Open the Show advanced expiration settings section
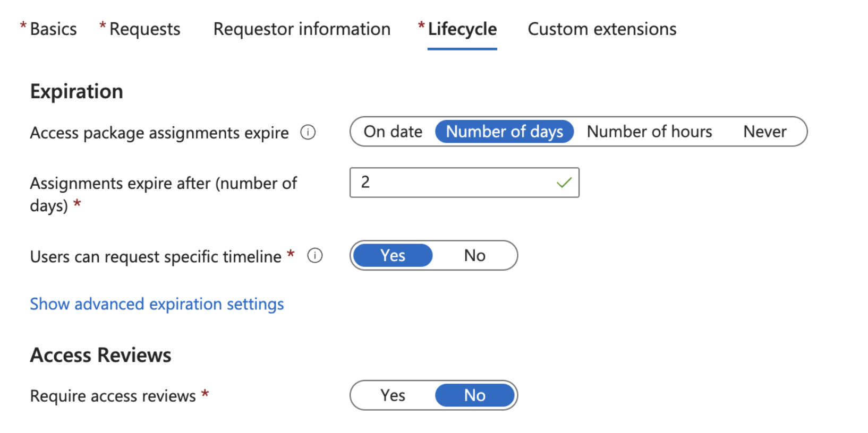868x433 pixels. [x=157, y=304]
